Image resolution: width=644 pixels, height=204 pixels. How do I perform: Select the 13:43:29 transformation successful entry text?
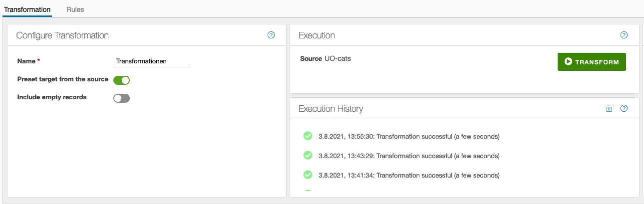(x=409, y=156)
